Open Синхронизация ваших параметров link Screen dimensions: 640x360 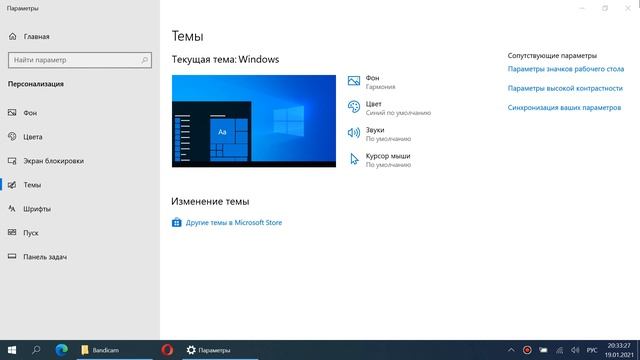tap(564, 108)
